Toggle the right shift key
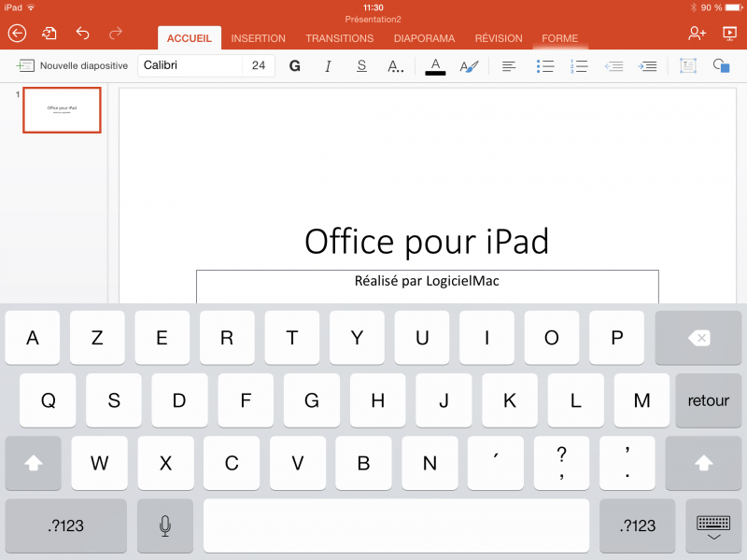This screenshot has height=560, width=747. (x=704, y=463)
